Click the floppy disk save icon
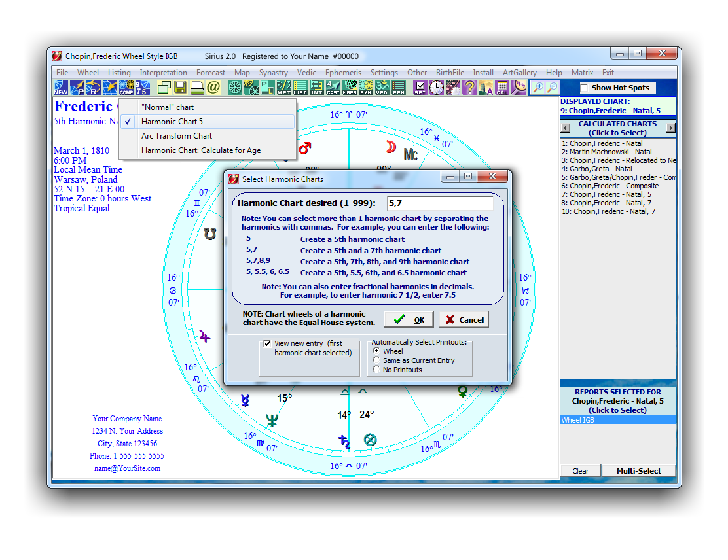The image size is (728, 560). coord(181,88)
